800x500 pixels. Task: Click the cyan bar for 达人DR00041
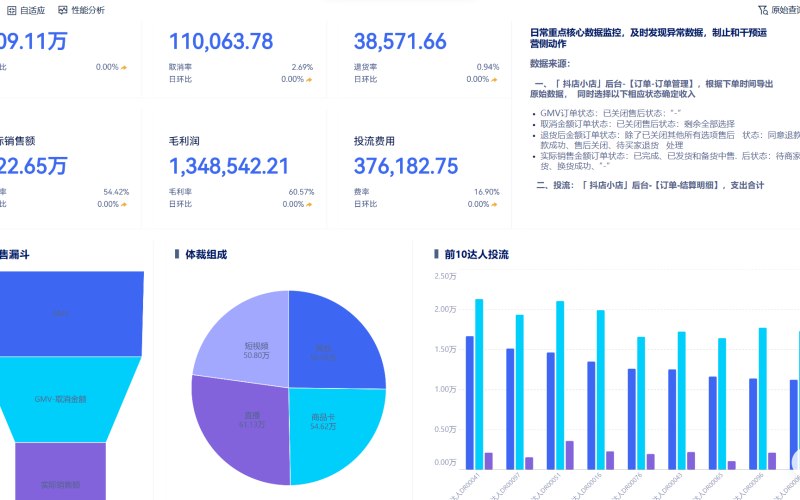point(479,384)
